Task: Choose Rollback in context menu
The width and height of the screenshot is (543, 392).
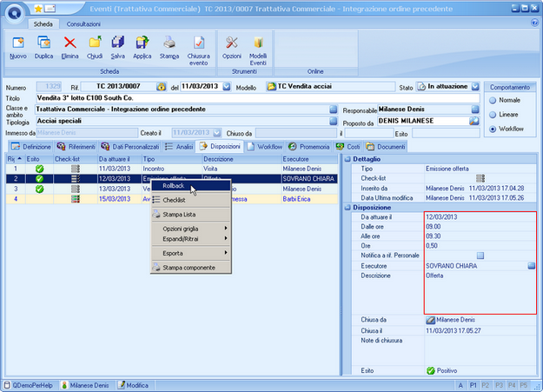Action: coord(191,186)
